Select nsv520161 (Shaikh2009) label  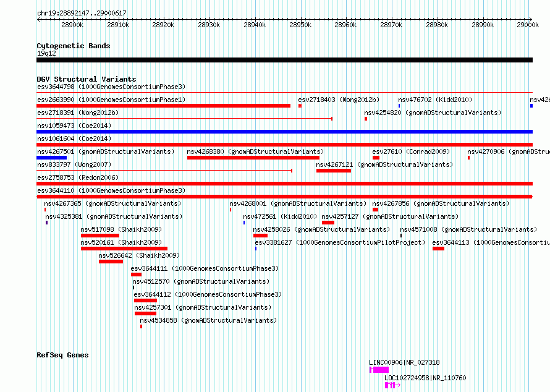[x=121, y=242]
